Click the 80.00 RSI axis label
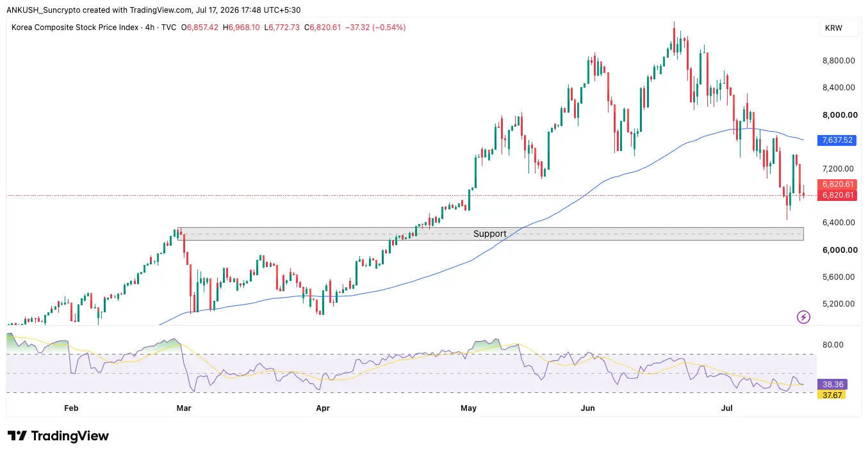This screenshot has height=455, width=868. pos(833,345)
